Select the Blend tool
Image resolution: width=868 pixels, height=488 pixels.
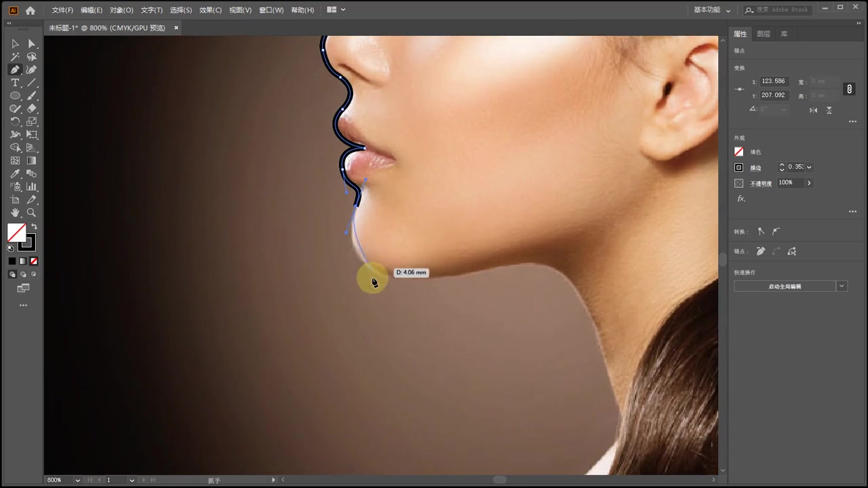pyautogui.click(x=31, y=174)
